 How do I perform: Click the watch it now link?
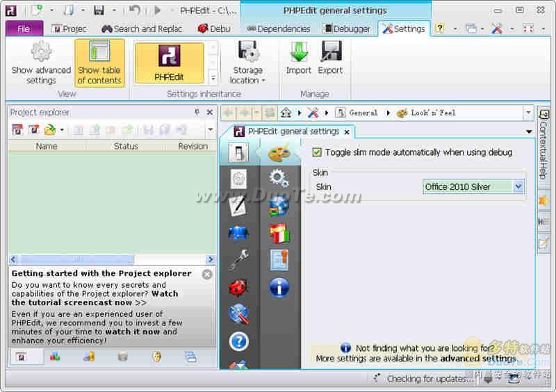[x=133, y=332]
